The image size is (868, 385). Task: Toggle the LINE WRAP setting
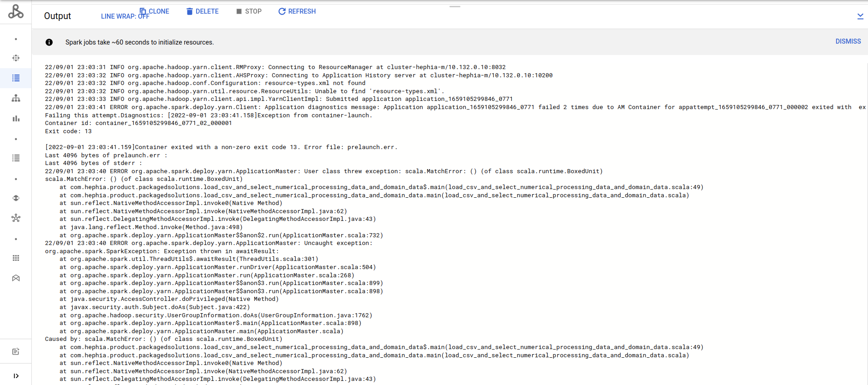125,16
